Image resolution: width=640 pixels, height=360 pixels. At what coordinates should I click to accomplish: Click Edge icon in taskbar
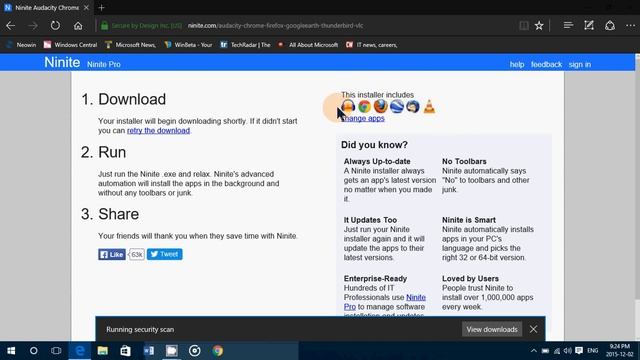point(80,351)
